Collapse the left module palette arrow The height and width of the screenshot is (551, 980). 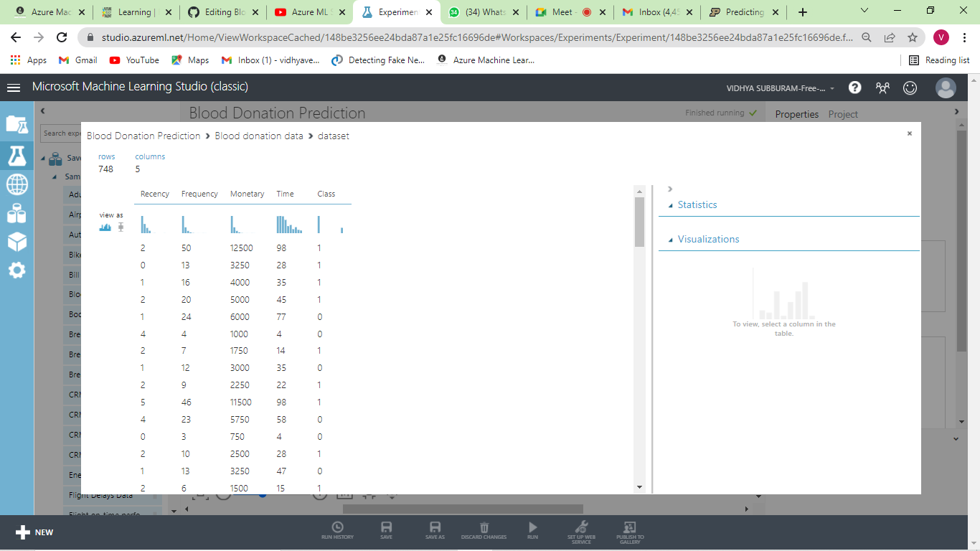42,110
